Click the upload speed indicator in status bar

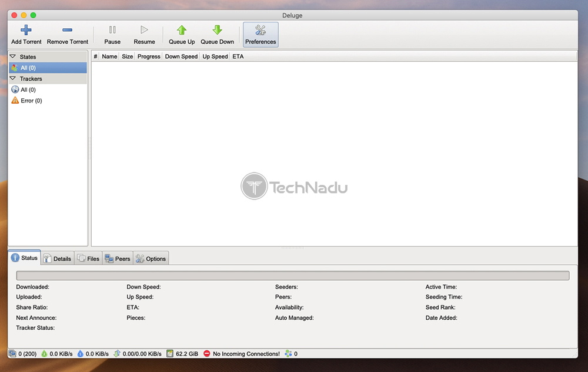[93, 354]
